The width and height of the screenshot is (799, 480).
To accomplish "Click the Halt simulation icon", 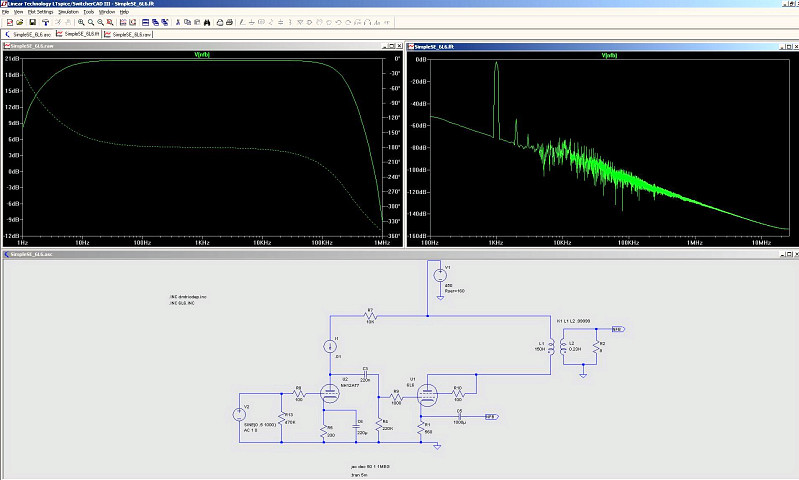I will point(68,22).
